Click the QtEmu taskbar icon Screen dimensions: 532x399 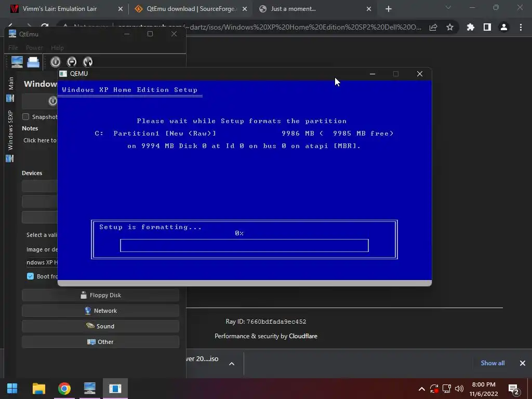tap(89, 389)
